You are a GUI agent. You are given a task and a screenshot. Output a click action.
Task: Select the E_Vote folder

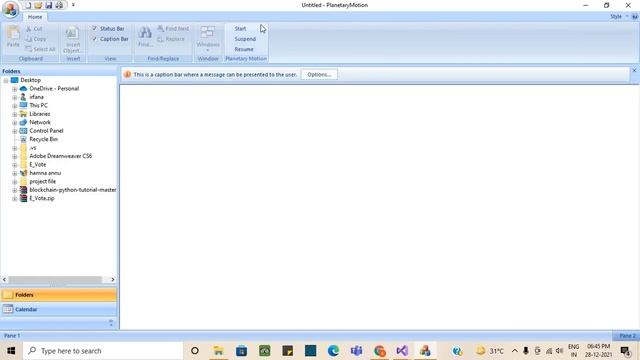(x=38, y=164)
